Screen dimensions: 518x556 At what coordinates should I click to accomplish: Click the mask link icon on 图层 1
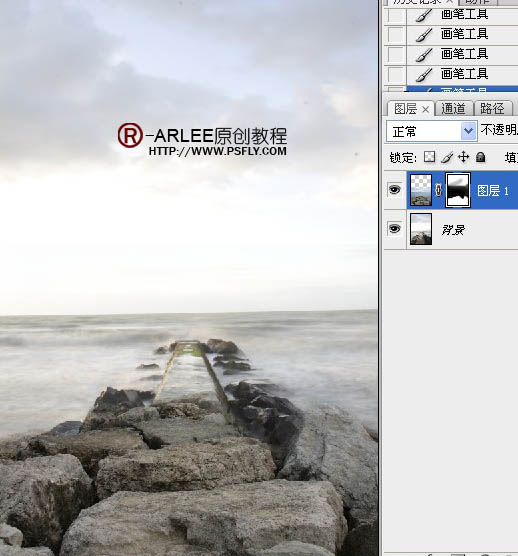(439, 190)
